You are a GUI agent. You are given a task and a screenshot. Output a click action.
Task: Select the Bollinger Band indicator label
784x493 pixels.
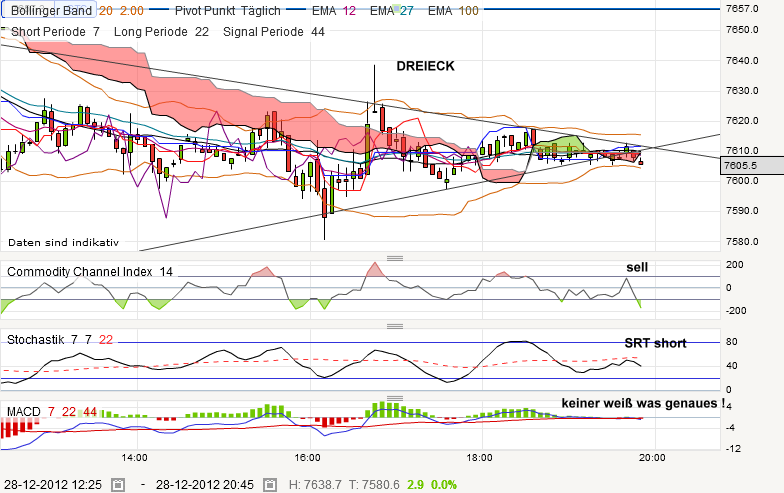point(52,10)
